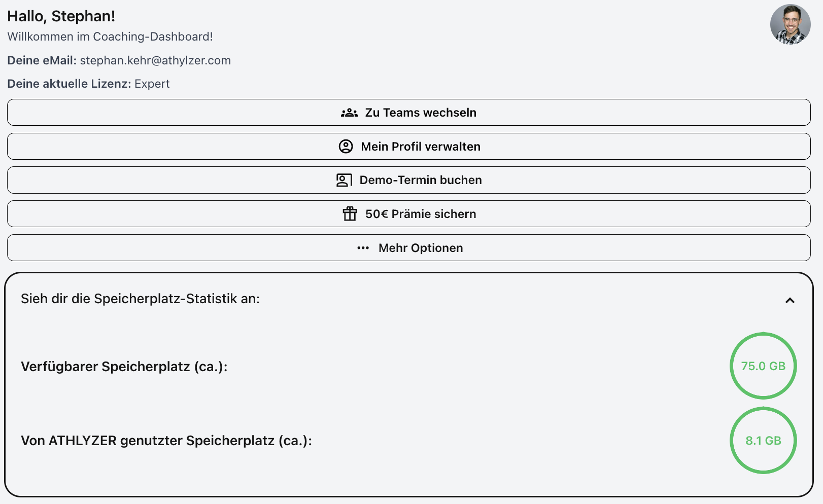Screen dimensions: 823x504
Task: Click "Von ATHLYZER genutzter Speicherplatz" label
Action: (166, 441)
